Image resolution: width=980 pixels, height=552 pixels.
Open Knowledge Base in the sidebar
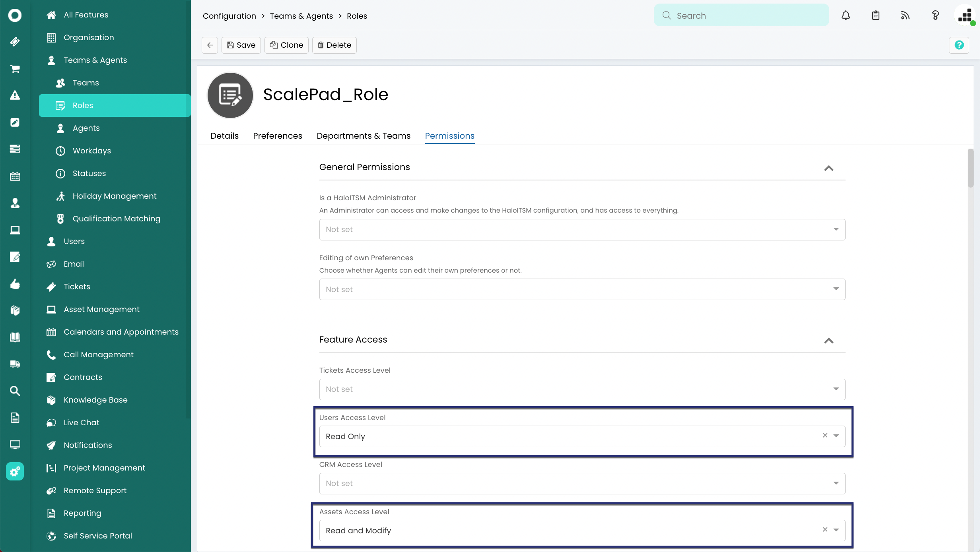click(115, 400)
